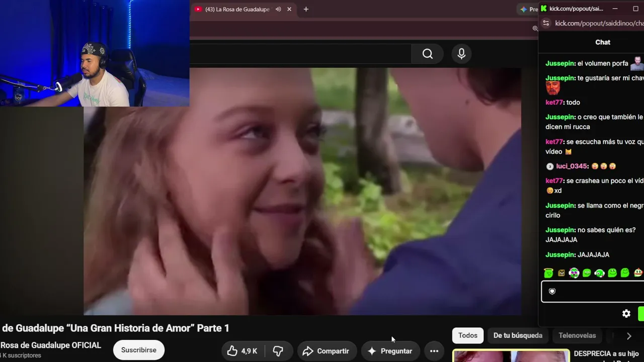Dislike the video with the thumbs-down icon
Viewport: 644px width, 362px height.
[x=278, y=351]
